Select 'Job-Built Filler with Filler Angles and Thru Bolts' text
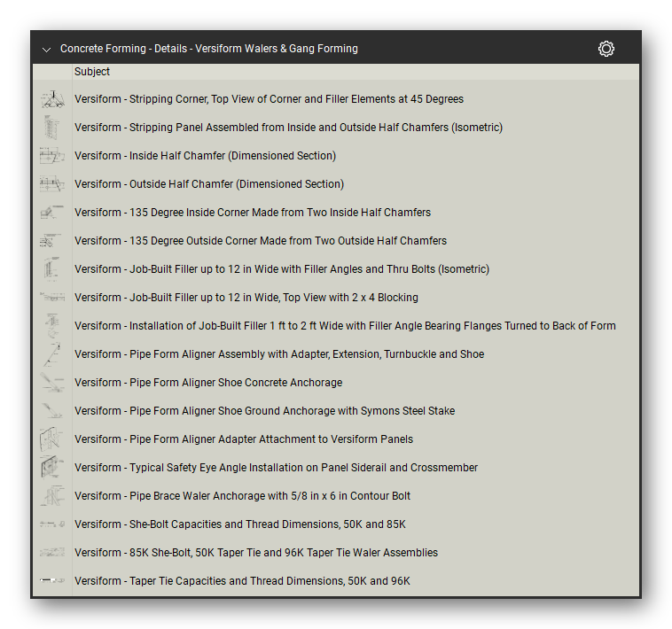The height and width of the screenshot is (629, 672). (282, 269)
